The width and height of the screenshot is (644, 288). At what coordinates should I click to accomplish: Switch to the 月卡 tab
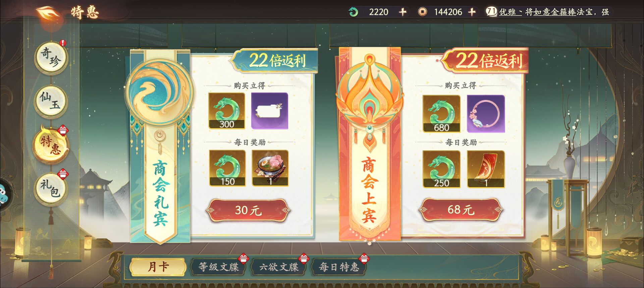158,267
